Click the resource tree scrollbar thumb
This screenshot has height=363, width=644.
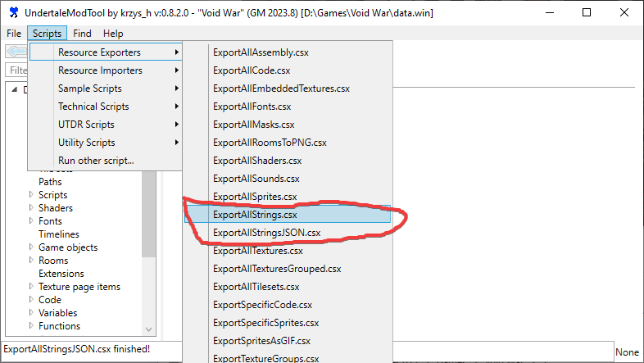click(x=148, y=214)
